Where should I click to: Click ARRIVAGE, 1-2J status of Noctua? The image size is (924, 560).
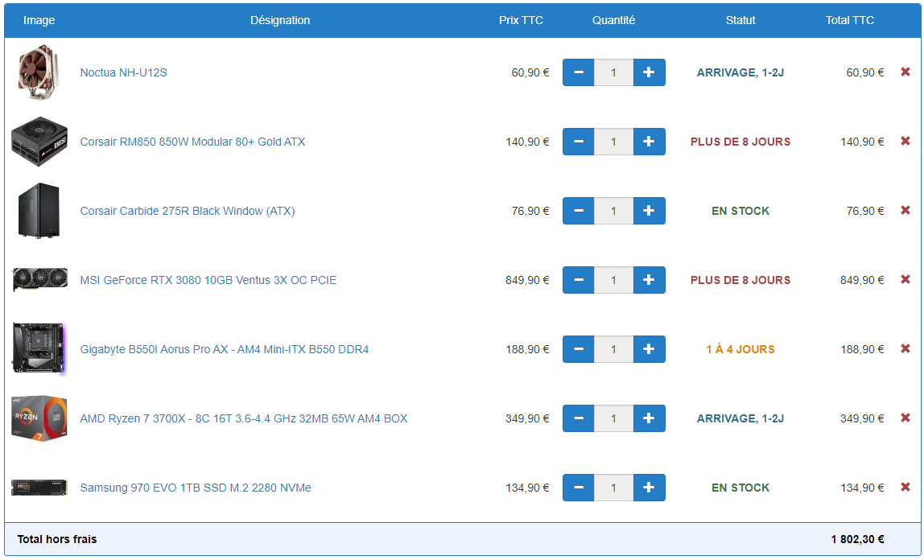point(740,72)
